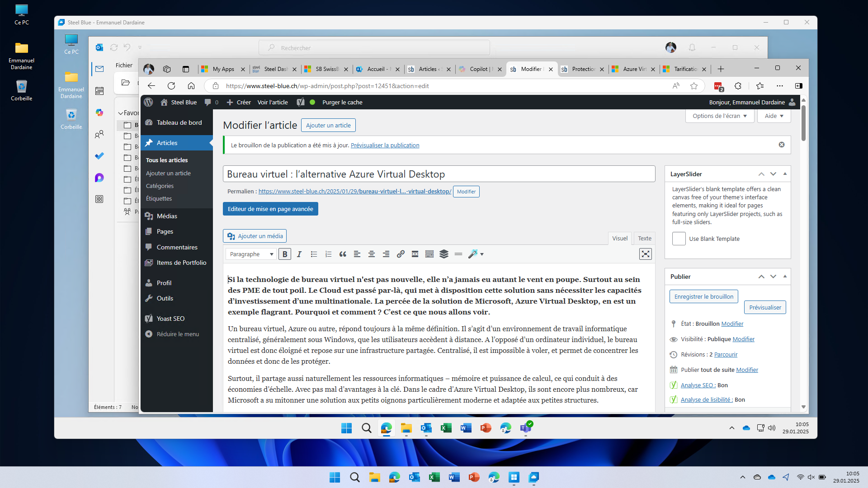
Task: Open PowerPoint from the host taskbar
Action: pos(474,477)
